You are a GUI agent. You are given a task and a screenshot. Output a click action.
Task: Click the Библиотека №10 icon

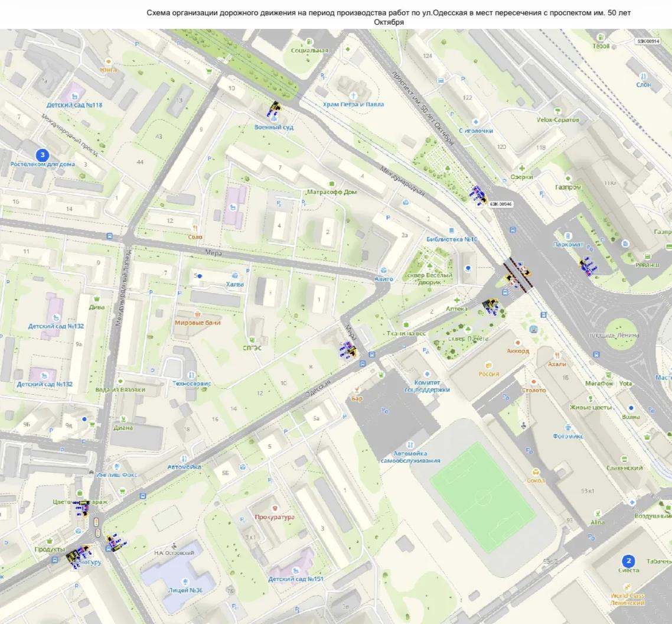coord(451,230)
